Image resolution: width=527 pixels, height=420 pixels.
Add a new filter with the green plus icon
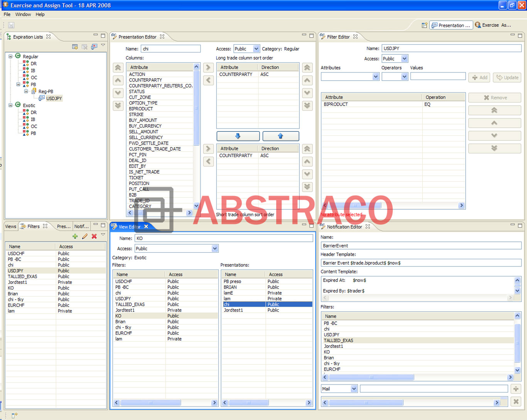tap(75, 236)
